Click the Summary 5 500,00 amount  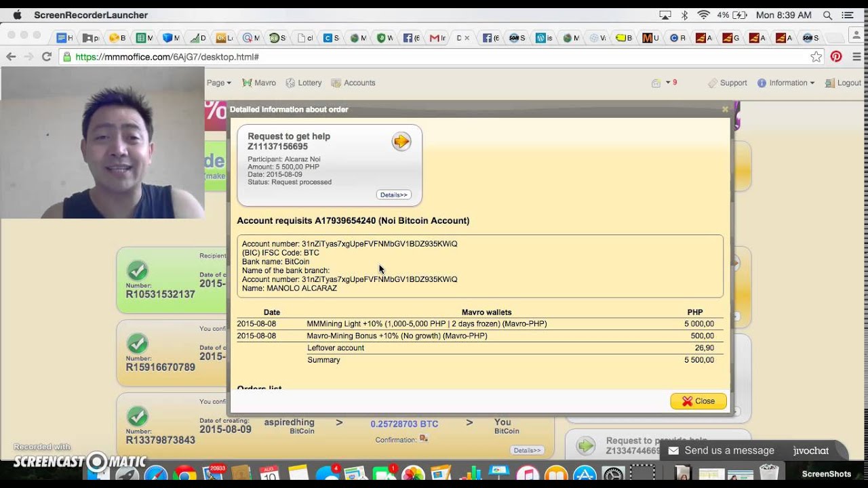pyautogui.click(x=699, y=360)
